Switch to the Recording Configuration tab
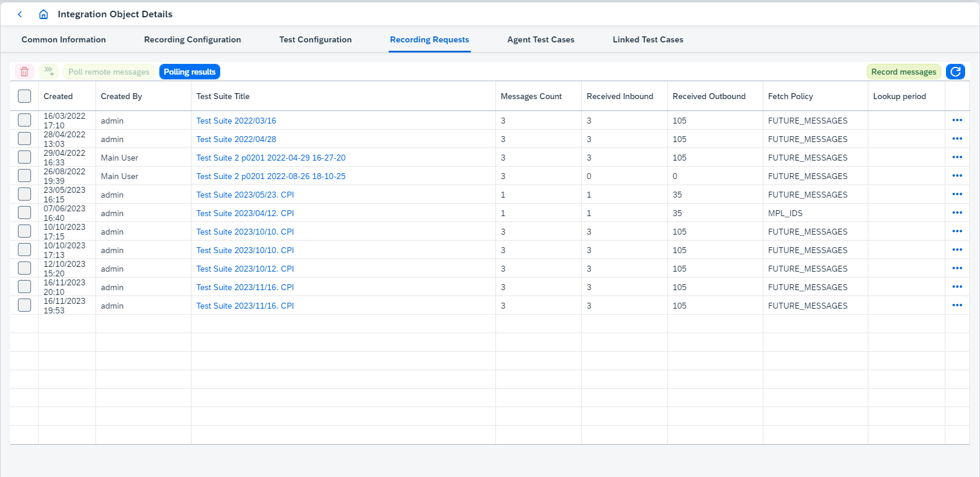The width and height of the screenshot is (980, 477). [193, 39]
